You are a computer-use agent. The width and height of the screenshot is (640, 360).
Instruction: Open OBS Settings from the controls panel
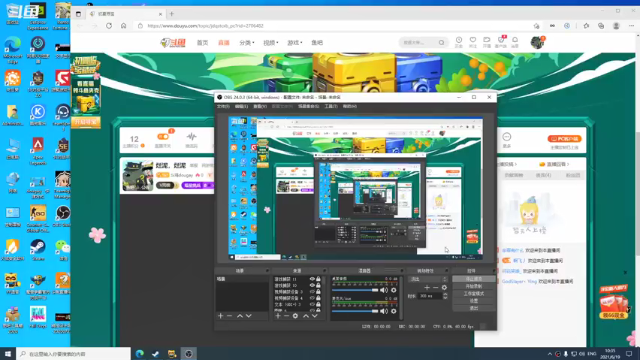pos(473,301)
